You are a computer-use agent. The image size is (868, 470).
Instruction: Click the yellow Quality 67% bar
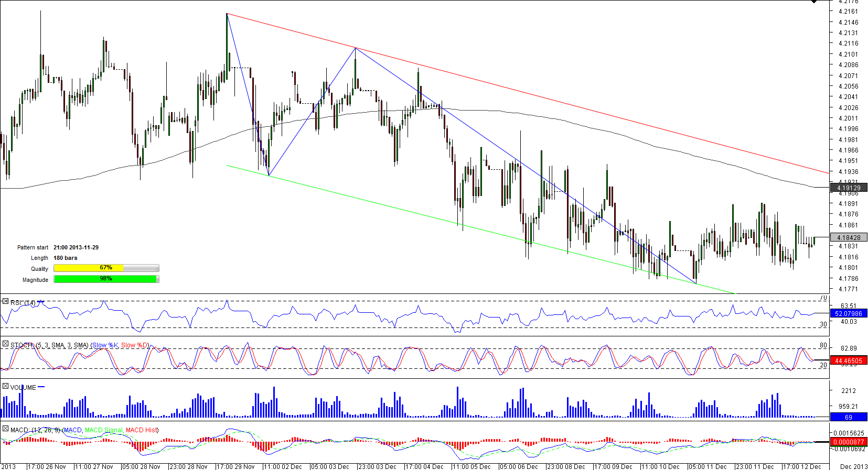pyautogui.click(x=106, y=268)
